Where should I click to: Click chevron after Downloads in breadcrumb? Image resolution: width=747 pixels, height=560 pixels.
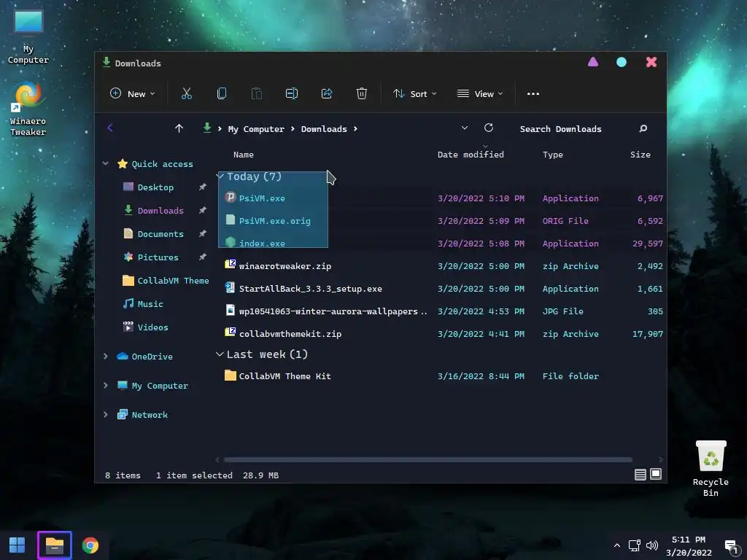[355, 129]
